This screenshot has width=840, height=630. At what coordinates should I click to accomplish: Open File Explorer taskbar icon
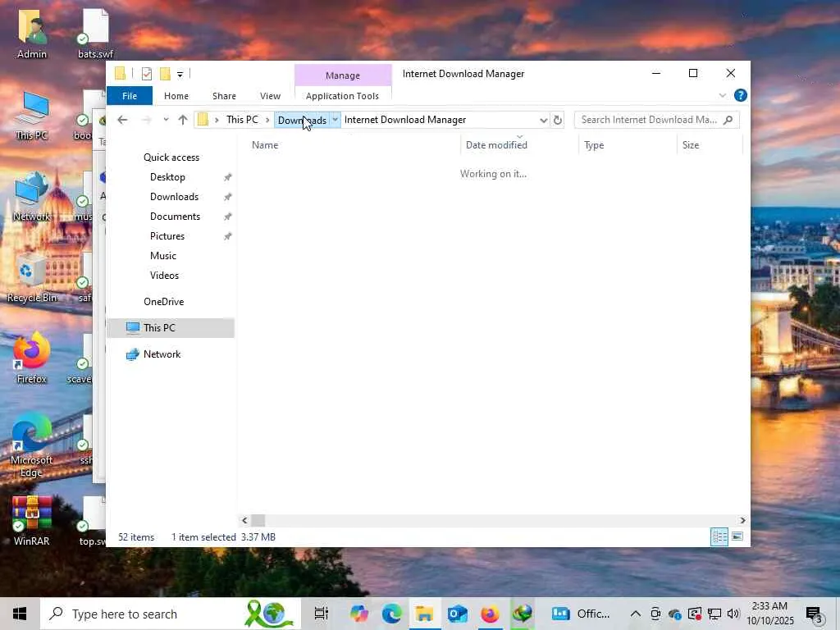point(424,614)
